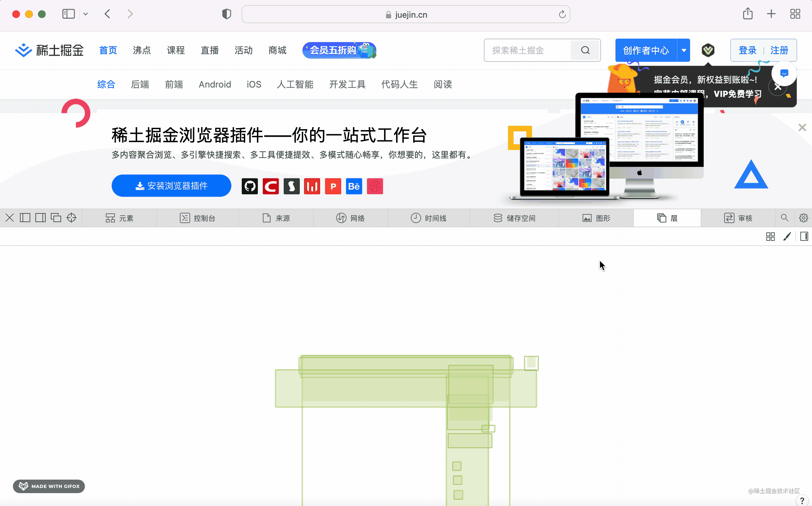Click the 安装浏览器插件 button
Viewport: 812px width, 506px height.
pyautogui.click(x=171, y=186)
